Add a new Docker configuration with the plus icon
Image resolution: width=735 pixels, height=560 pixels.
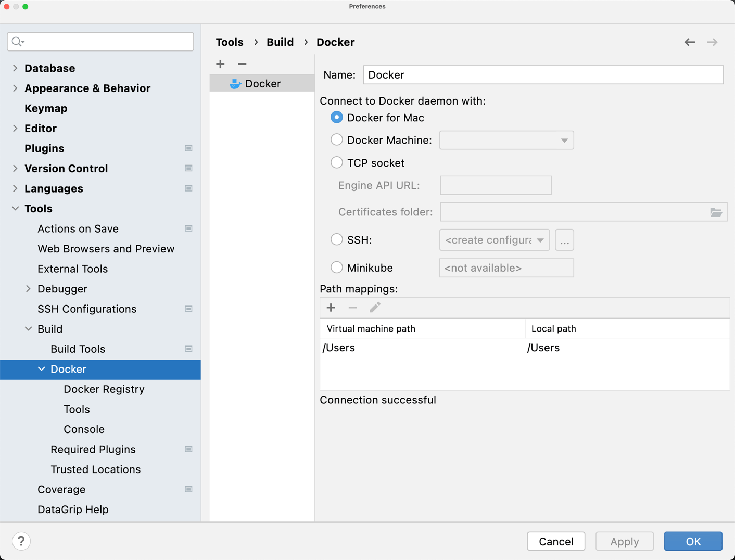pos(220,63)
